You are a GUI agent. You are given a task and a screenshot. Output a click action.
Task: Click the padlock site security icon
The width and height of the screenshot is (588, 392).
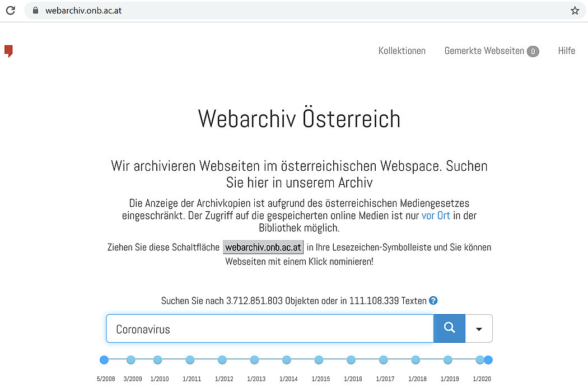35,10
